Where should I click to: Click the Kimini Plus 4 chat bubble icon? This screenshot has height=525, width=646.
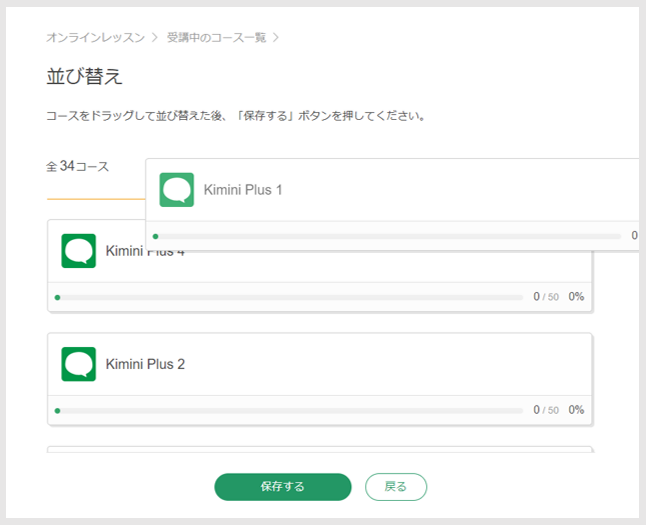tap(79, 251)
